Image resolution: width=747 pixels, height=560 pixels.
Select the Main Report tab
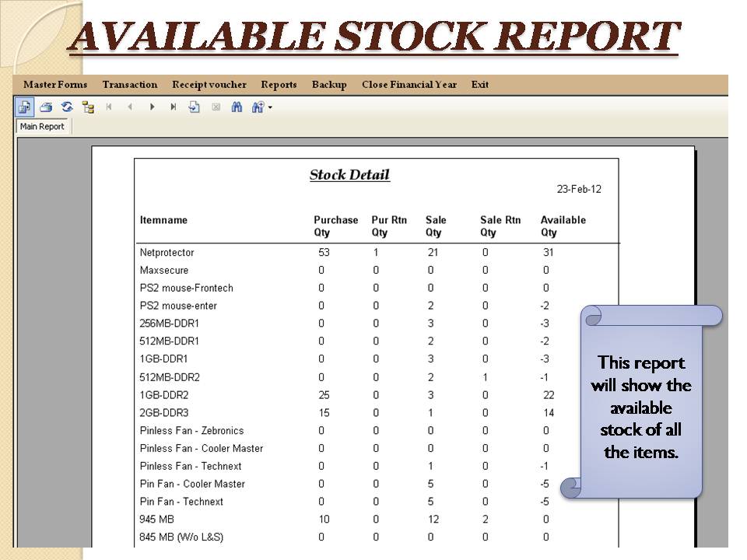click(42, 127)
